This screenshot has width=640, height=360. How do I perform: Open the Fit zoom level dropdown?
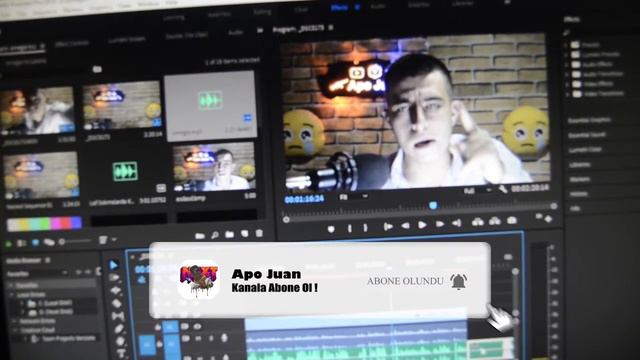[x=353, y=197]
